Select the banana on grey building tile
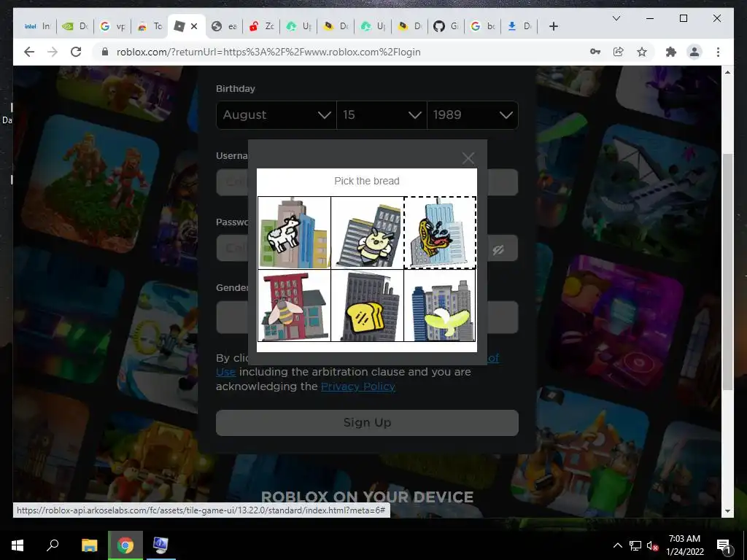The width and height of the screenshot is (747, 560). [440, 306]
